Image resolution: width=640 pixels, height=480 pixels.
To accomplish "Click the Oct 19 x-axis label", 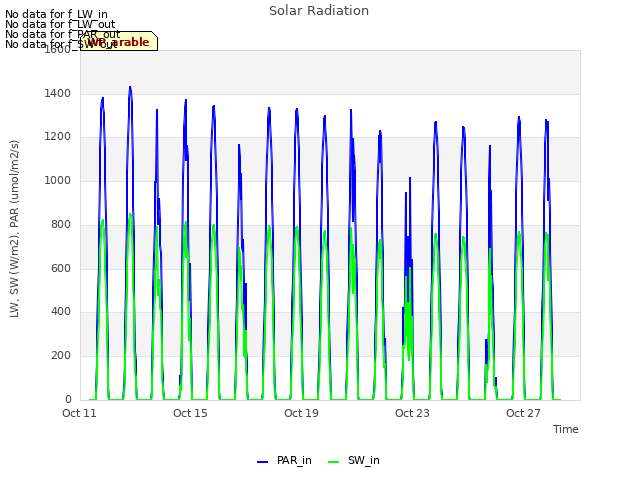I will (301, 413).
